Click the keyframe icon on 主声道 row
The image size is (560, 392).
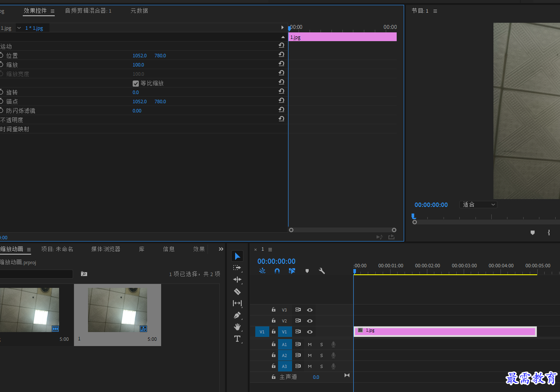click(347, 375)
